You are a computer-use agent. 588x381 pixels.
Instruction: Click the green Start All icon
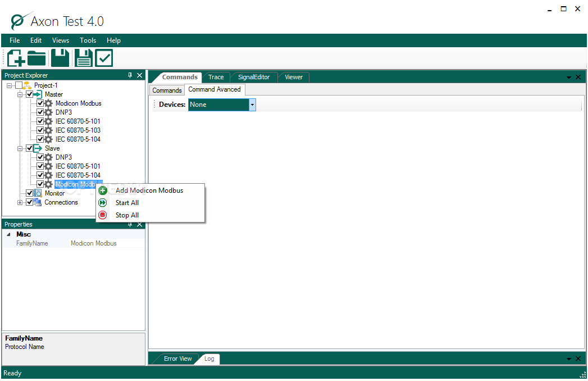click(102, 203)
